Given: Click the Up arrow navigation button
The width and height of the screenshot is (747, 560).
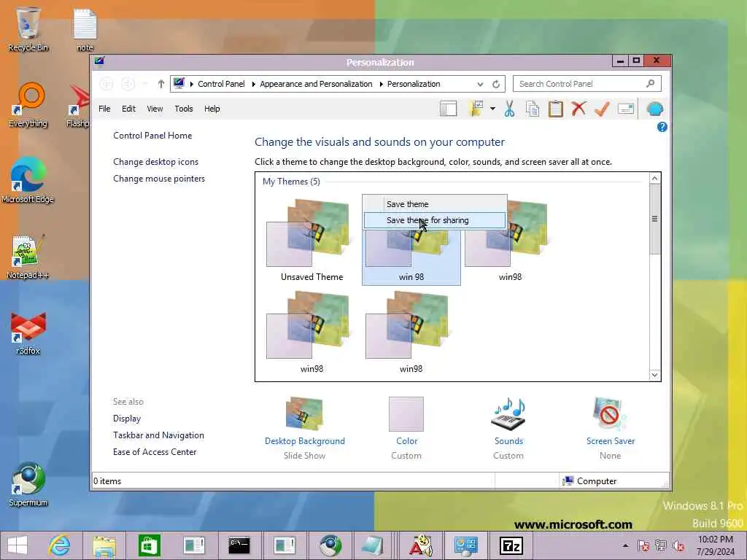Looking at the screenshot, I should click(x=161, y=84).
